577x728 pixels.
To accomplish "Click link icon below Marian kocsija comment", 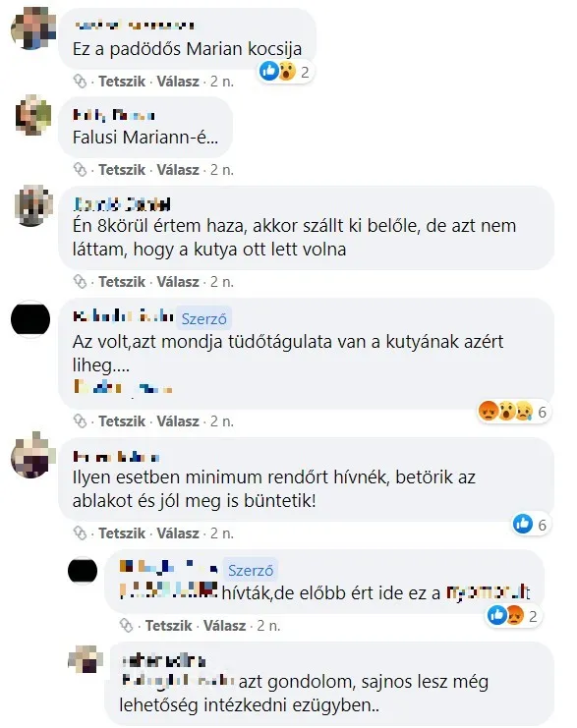I will tap(80, 82).
